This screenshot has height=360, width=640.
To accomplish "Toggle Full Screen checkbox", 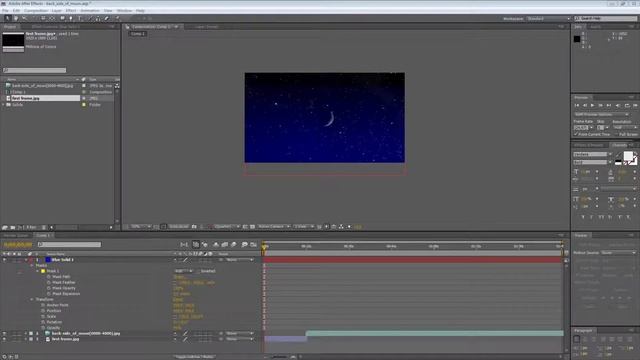I will (616, 134).
